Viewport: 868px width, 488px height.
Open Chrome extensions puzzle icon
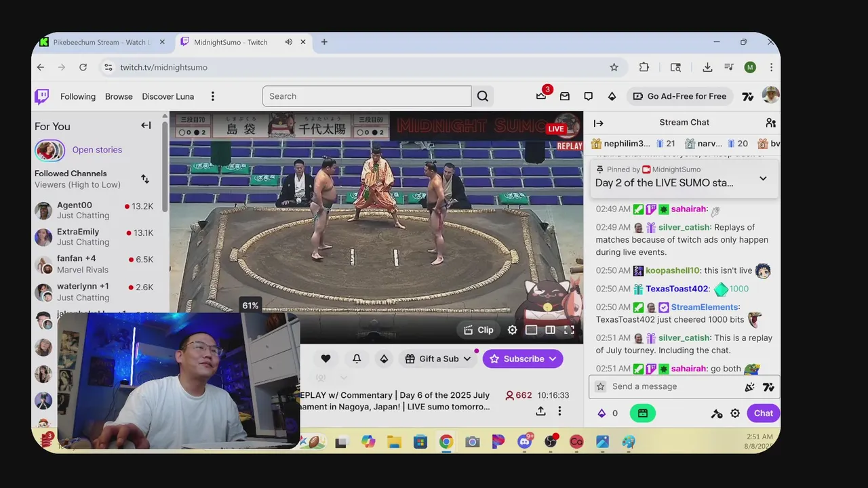coord(644,67)
